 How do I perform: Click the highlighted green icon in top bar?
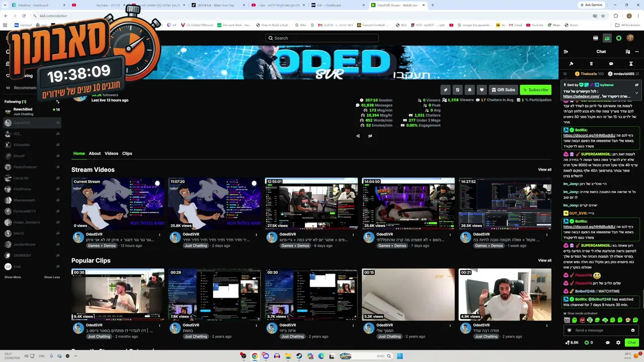coord(607,38)
